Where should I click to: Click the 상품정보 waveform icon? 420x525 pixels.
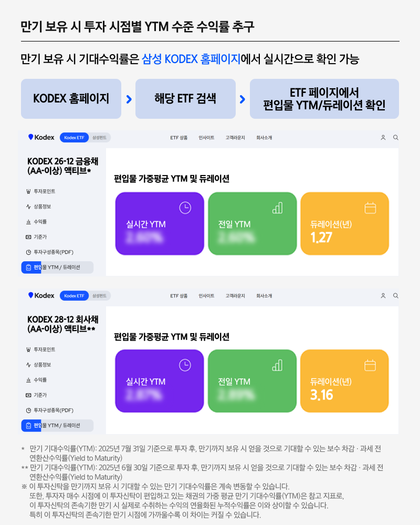(x=29, y=207)
